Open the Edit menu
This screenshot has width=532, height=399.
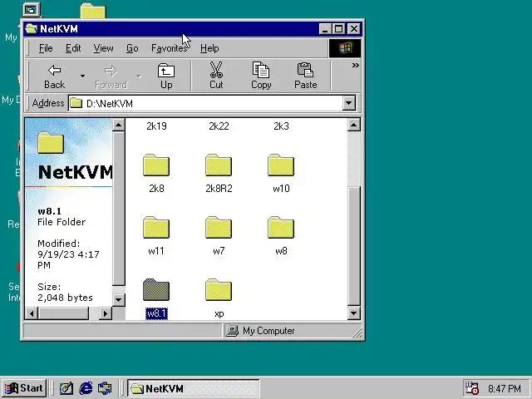coord(73,48)
